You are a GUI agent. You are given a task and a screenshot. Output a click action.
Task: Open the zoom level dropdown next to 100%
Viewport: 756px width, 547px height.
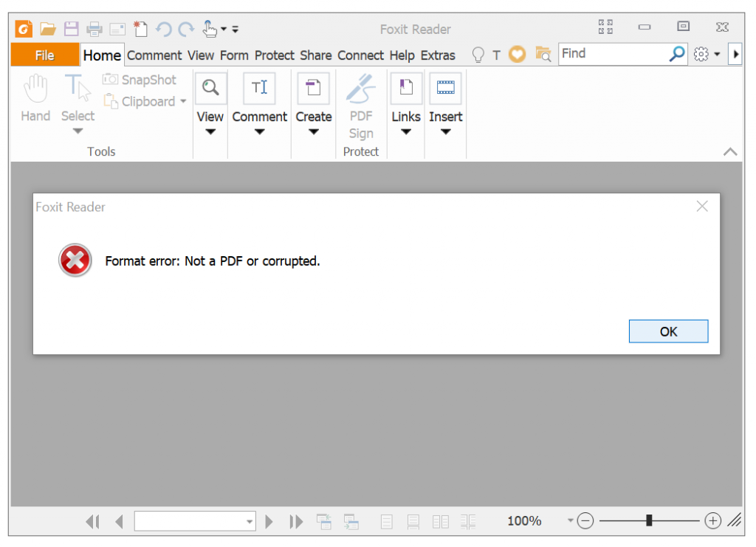(x=571, y=520)
